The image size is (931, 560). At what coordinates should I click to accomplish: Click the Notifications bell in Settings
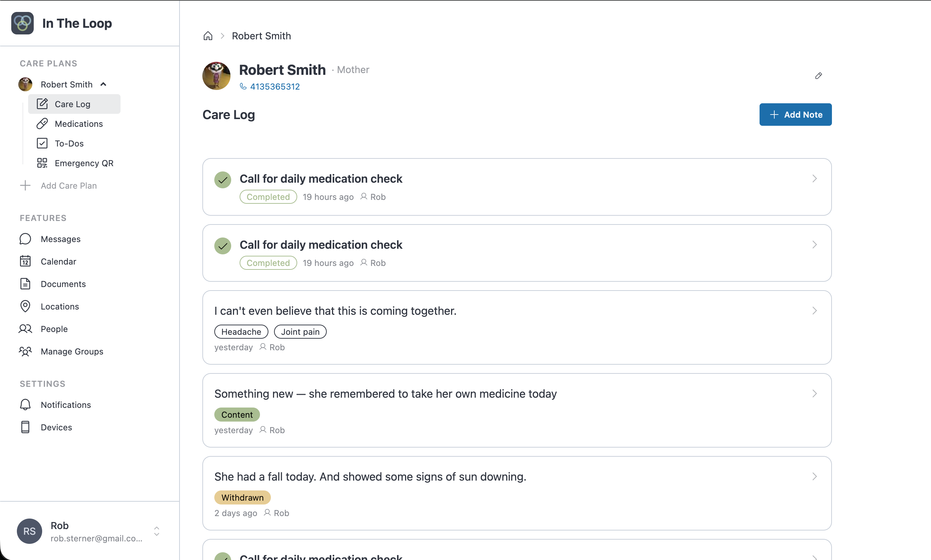[x=25, y=404]
